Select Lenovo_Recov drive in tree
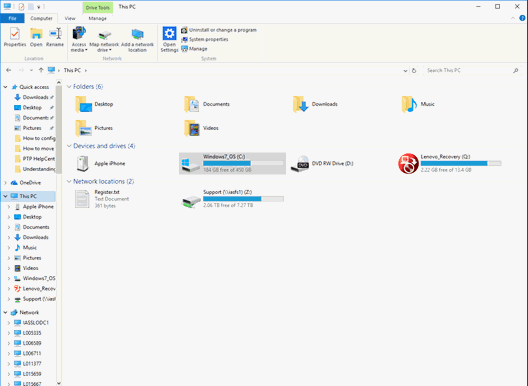This screenshot has height=386, width=528. coord(35,289)
